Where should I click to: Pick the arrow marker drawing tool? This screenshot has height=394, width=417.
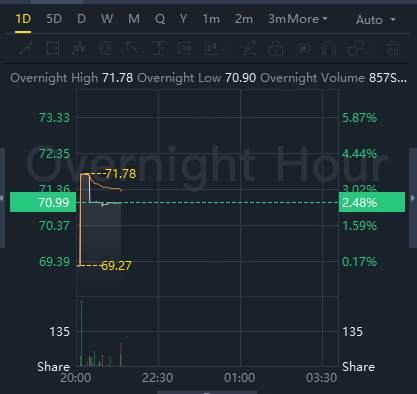pyautogui.click(x=132, y=48)
